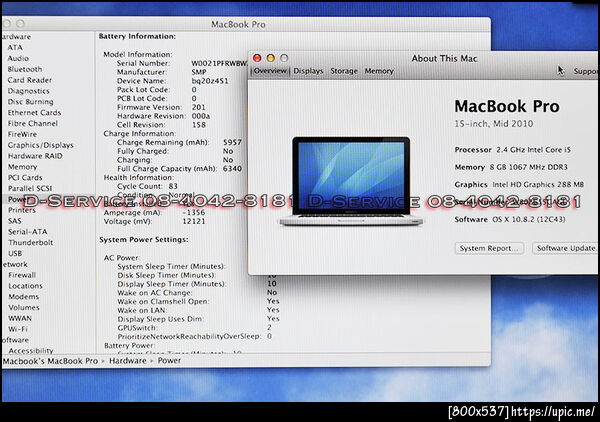The image size is (600, 422).
Task: Click Macbook's MacBook Pro in path bar
Action: pos(50,361)
